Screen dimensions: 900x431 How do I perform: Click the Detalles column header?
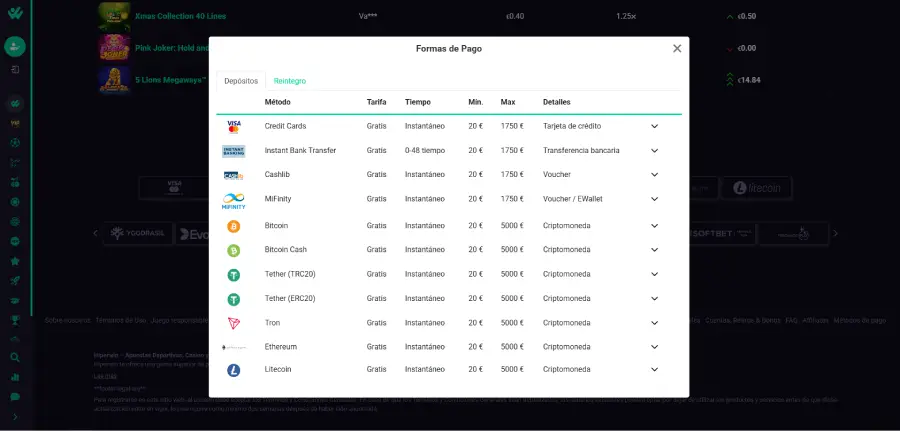tap(557, 102)
